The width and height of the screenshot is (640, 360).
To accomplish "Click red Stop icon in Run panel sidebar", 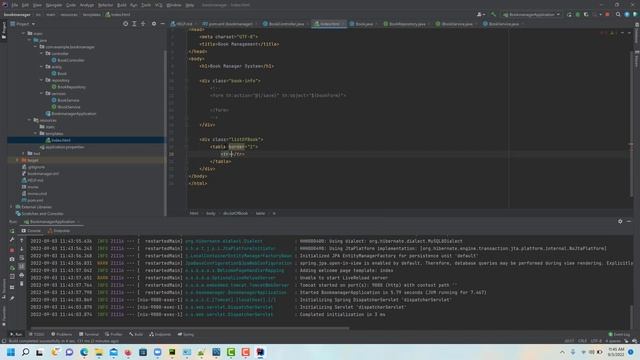I will (12, 250).
